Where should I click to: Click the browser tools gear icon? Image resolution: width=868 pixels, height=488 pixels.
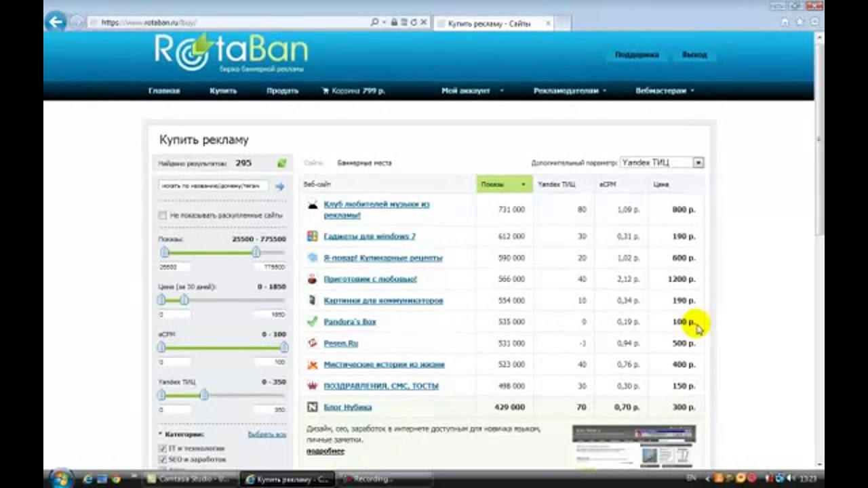tap(814, 22)
